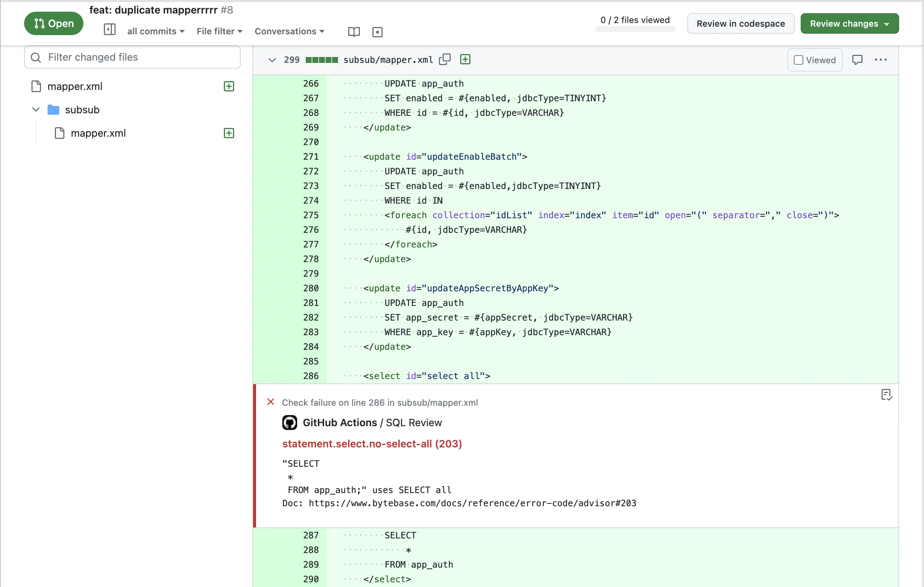Click line number 271 in the diff
924x587 pixels.
[x=311, y=156]
